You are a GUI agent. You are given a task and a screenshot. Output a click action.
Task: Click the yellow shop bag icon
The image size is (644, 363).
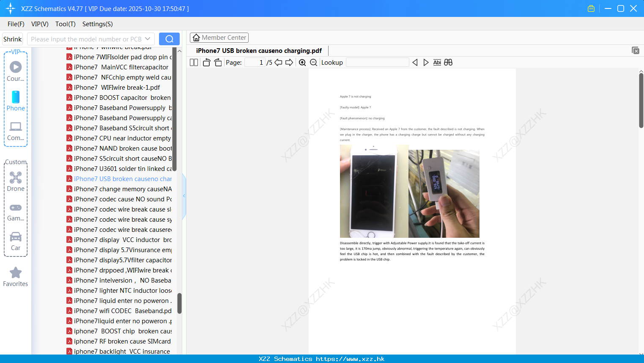[591, 8]
